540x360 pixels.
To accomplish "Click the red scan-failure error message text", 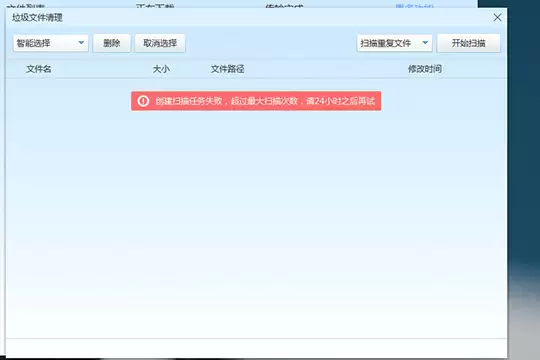I will coord(265,101).
